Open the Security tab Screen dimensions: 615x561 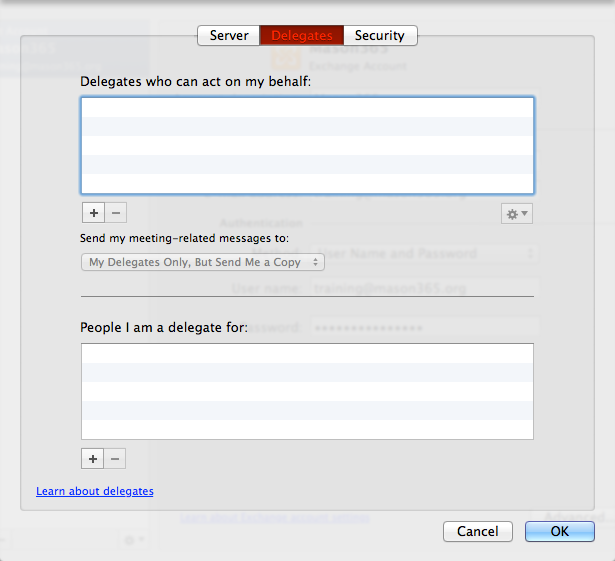[380, 35]
